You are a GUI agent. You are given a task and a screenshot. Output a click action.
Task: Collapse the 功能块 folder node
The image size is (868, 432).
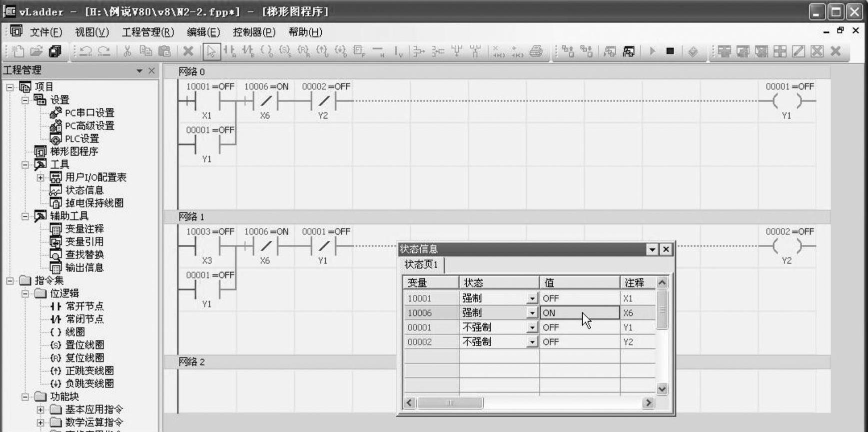25,397
